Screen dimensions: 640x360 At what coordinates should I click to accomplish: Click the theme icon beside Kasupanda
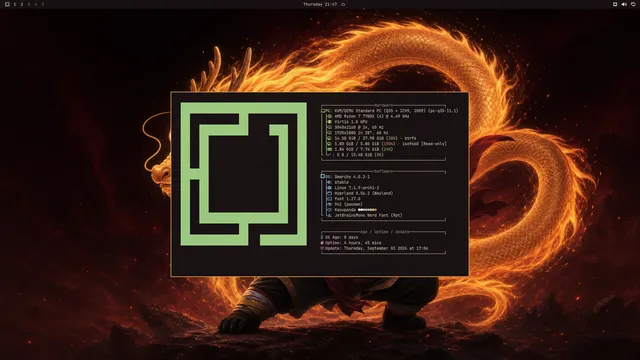click(329, 210)
